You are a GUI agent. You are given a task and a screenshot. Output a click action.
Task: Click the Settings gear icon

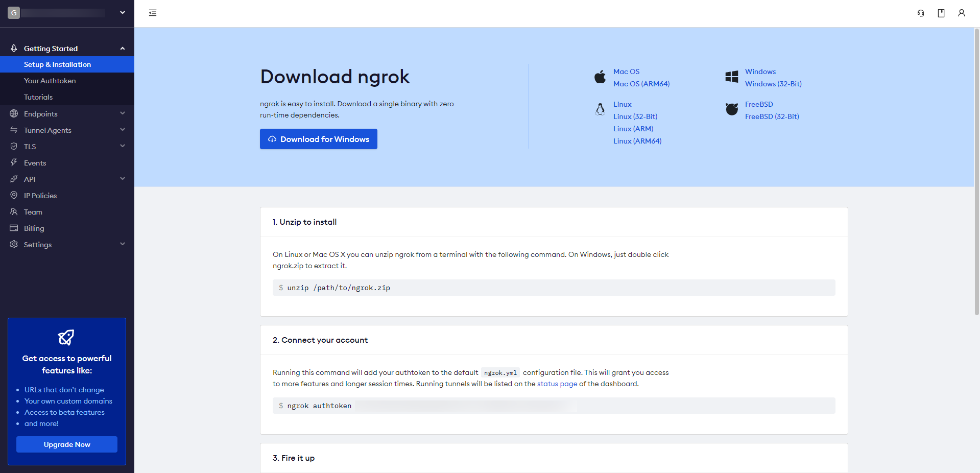click(14, 244)
